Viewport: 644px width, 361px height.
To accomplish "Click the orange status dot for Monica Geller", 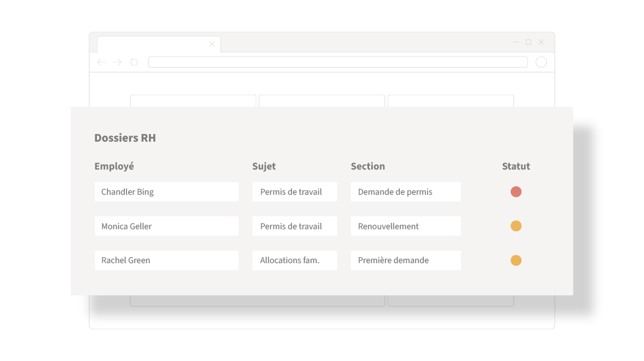I will pos(516,226).
